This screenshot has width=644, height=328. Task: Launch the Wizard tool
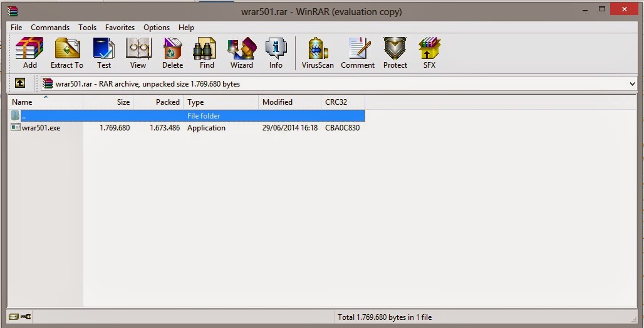tap(242, 53)
